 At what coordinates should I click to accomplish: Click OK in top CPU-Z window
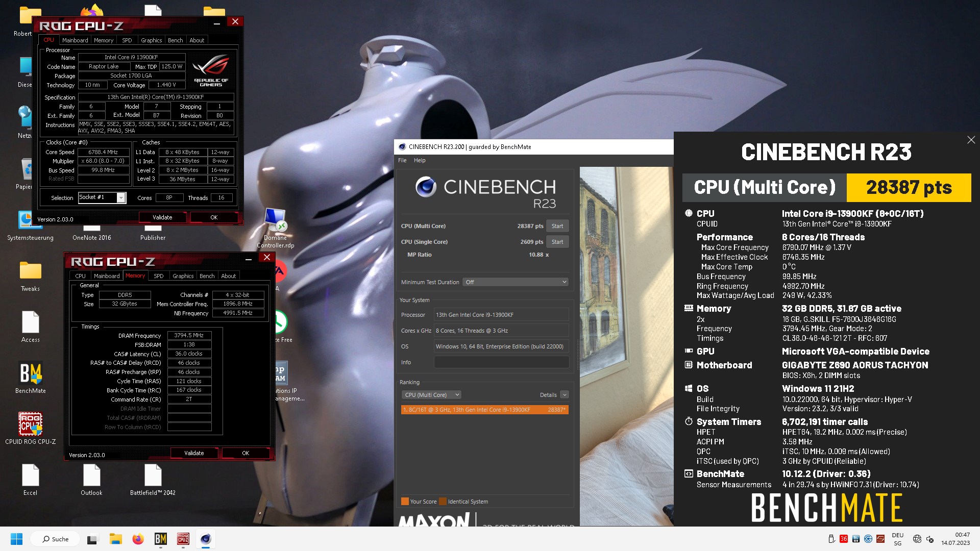coord(214,217)
